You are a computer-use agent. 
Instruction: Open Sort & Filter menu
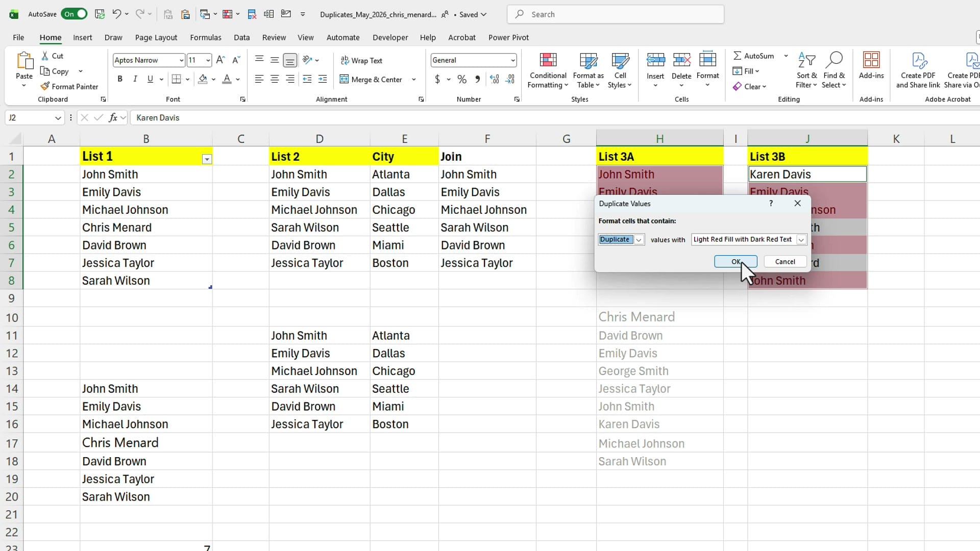coord(806,70)
